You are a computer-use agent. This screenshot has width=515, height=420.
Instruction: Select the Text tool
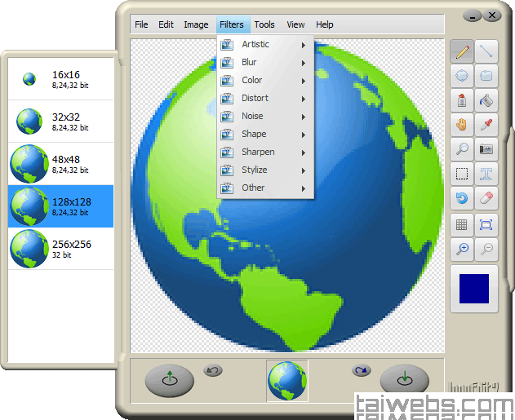coord(486,175)
